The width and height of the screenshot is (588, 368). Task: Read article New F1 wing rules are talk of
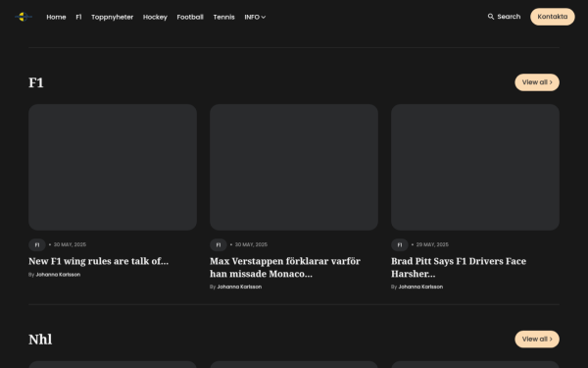coord(98,261)
